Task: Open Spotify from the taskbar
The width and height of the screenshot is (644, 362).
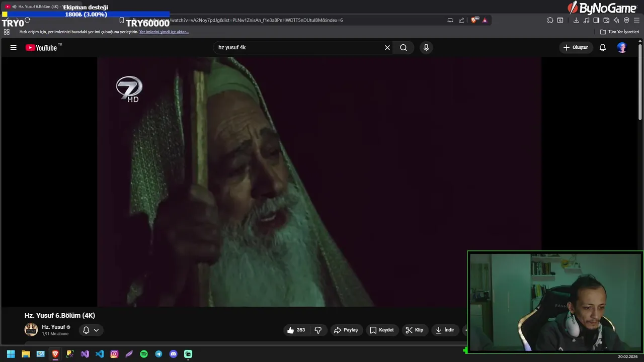Action: tap(144, 354)
